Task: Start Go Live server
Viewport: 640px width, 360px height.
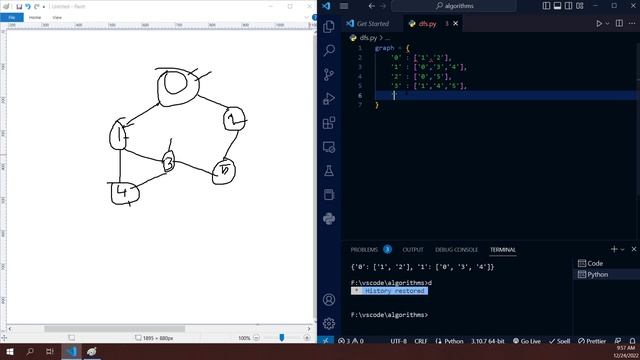Action: click(527, 341)
